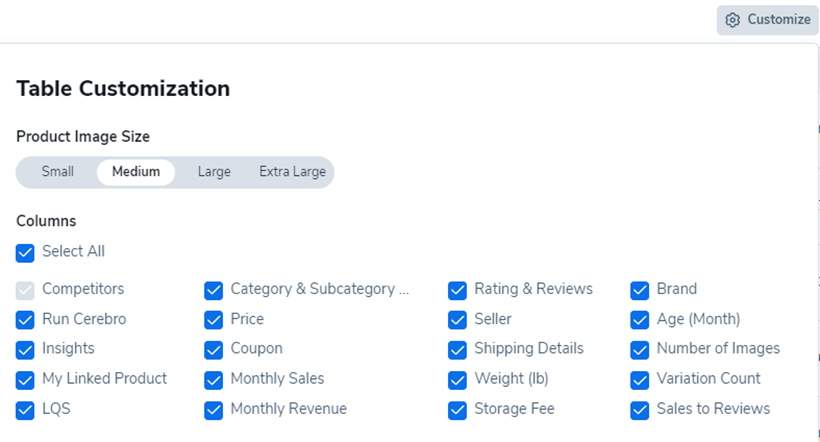Disable the Number of Images column
820x442 pixels.
(x=640, y=350)
